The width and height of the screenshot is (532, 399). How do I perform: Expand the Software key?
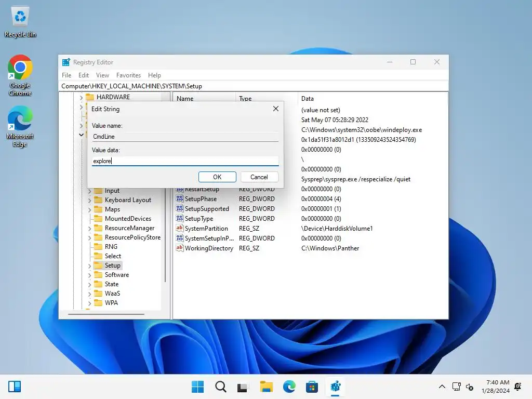coord(89,275)
